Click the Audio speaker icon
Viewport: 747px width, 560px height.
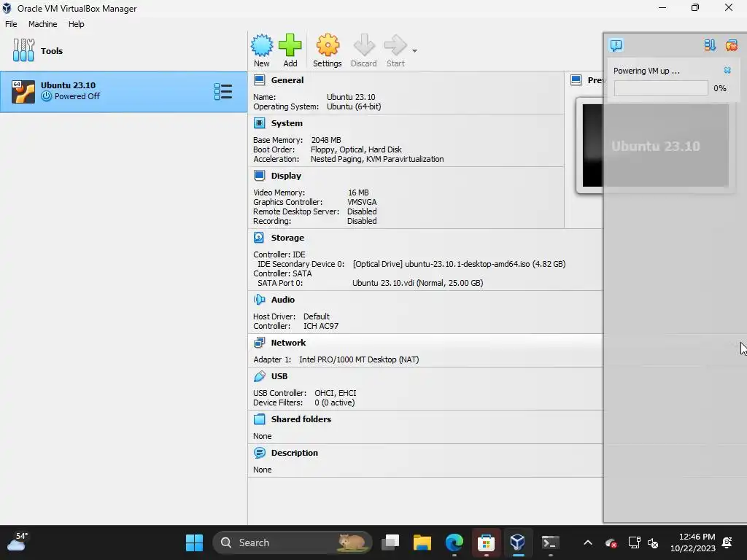click(x=259, y=300)
